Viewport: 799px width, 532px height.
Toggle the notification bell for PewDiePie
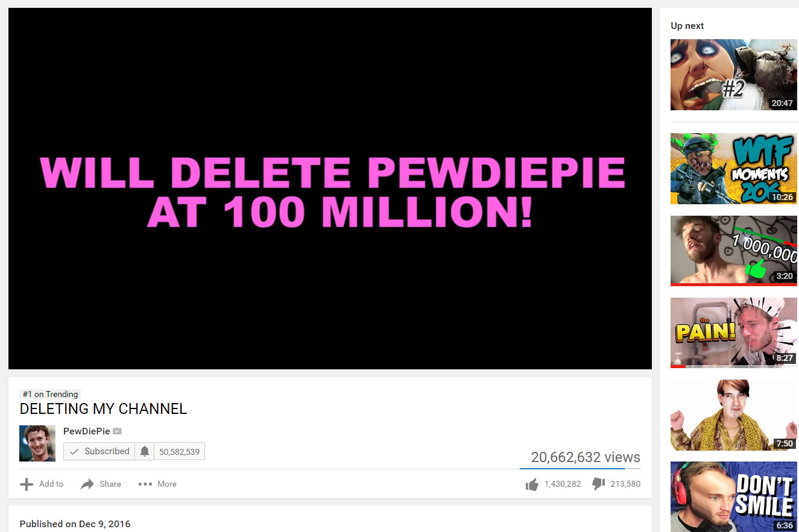(x=145, y=451)
